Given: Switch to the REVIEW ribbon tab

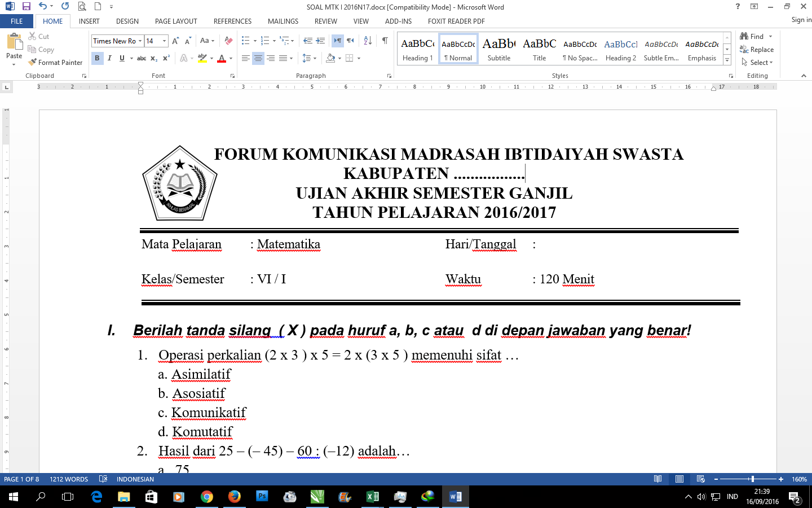Looking at the screenshot, I should pos(325,21).
